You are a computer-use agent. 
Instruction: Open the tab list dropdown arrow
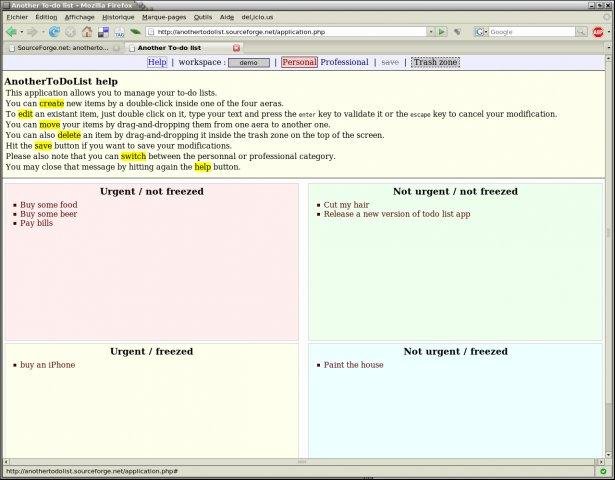pos(608,48)
